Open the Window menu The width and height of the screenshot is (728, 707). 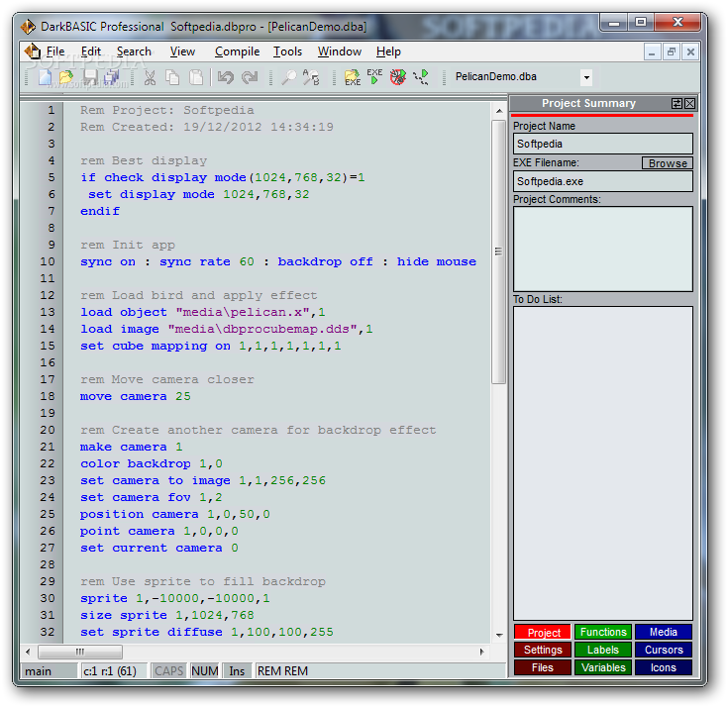click(340, 51)
